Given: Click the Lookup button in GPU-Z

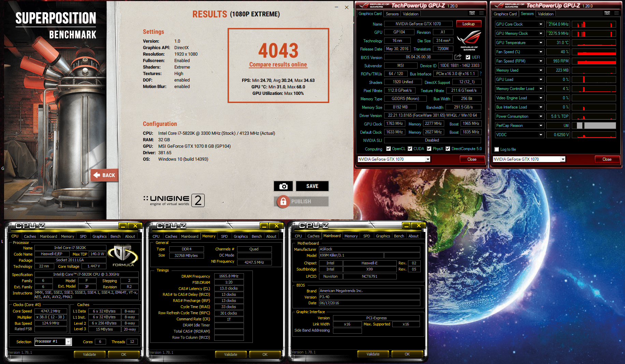Looking at the screenshot, I should 468,24.
